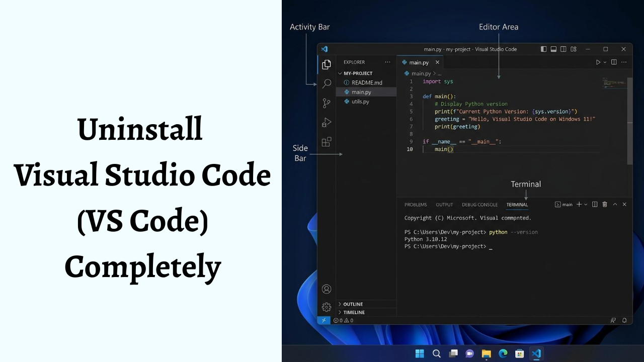
Task: Click the feedback icon in the status bar
Action: click(x=613, y=320)
